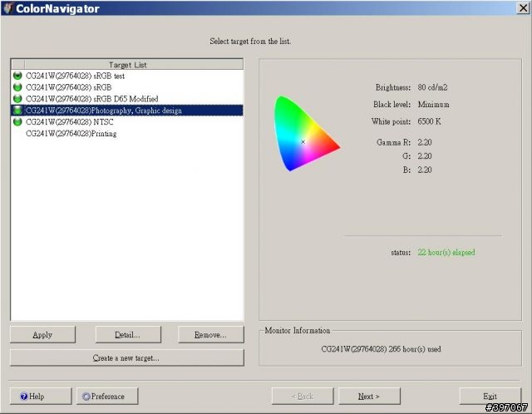This screenshot has width=532, height=414.
Task: Create a new target
Action: (127, 357)
